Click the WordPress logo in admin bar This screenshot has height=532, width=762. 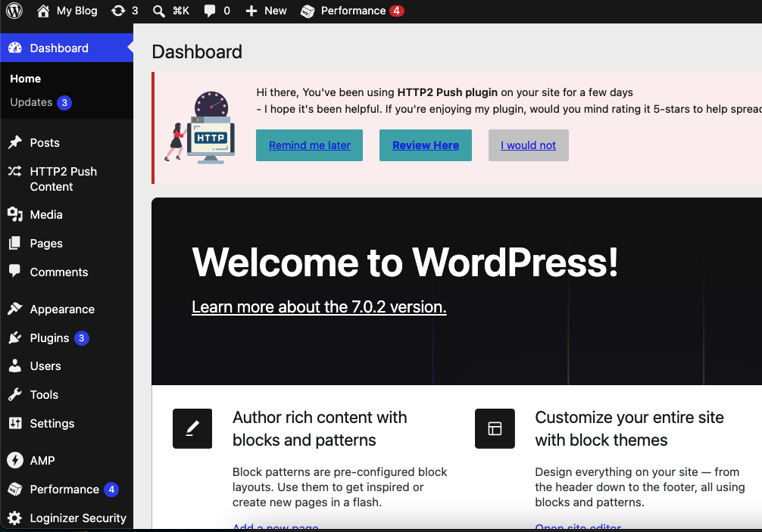(x=14, y=11)
